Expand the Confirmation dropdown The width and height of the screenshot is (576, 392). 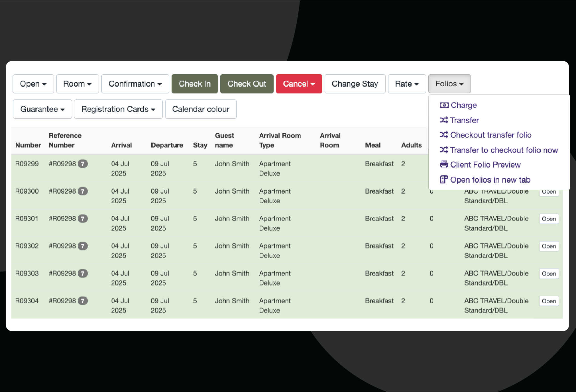point(135,84)
